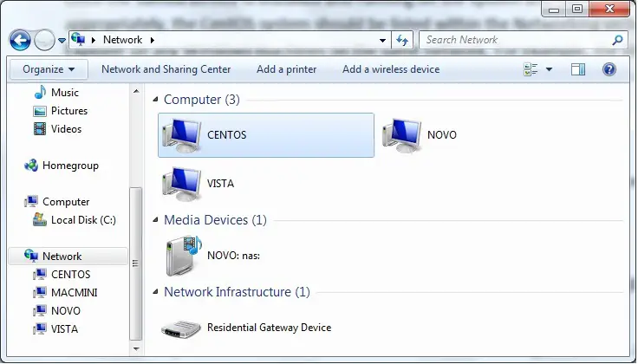Open the address bar history dropdown
This screenshot has height=364, width=638.
[383, 40]
